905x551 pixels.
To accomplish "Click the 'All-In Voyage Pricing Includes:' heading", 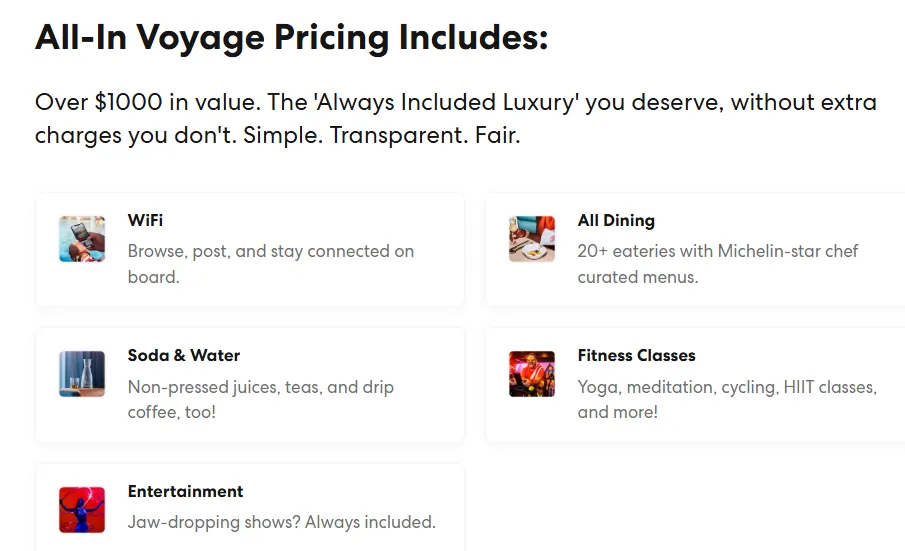I will point(291,38).
